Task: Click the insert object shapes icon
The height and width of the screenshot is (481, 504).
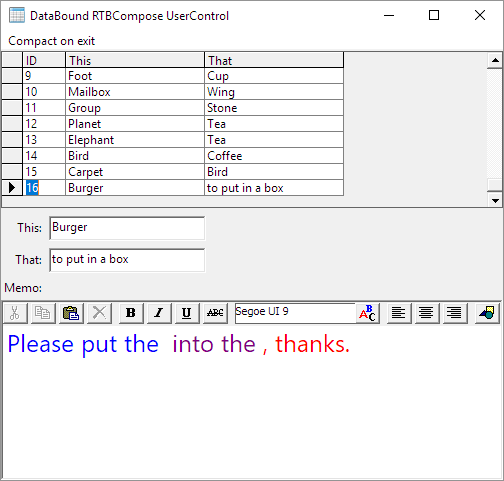Action: (487, 313)
